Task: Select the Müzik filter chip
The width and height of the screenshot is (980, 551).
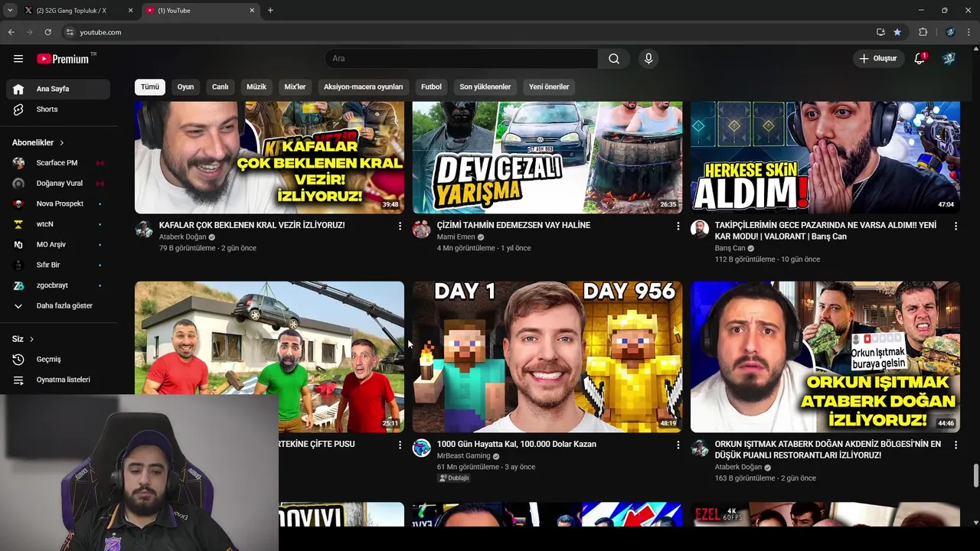Action: 256,87
